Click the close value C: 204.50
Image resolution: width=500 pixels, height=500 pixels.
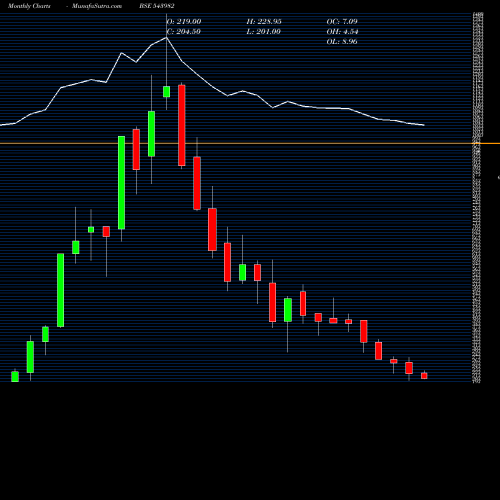[184, 32]
